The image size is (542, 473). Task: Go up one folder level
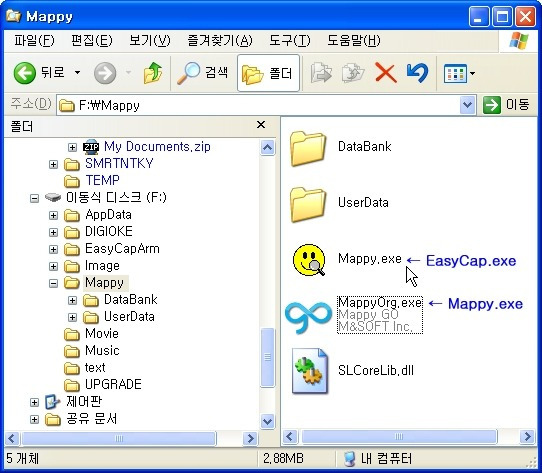click(153, 73)
